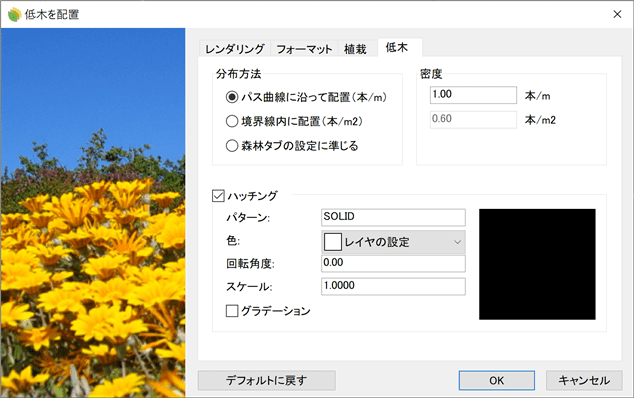Enable the グラデーション checkbox
Viewport: 634px width, 398px height.
(x=232, y=311)
